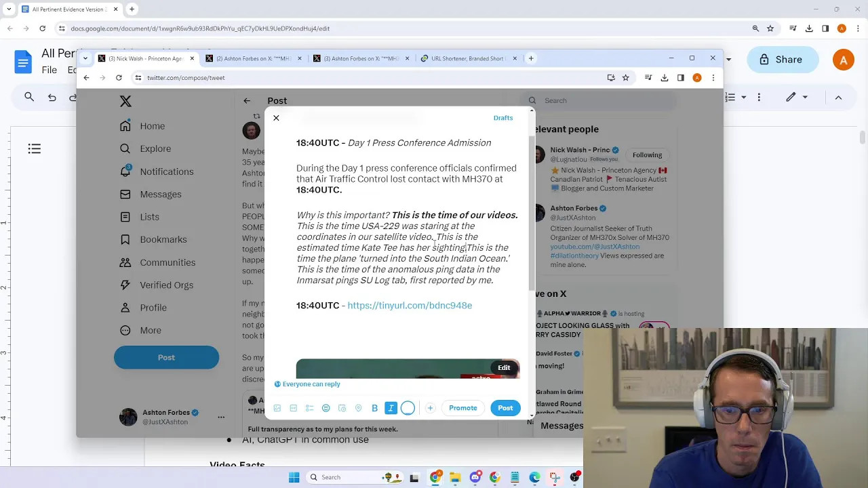The image size is (868, 488).
Task: Click the large Post button in sidebar
Action: pos(166,357)
